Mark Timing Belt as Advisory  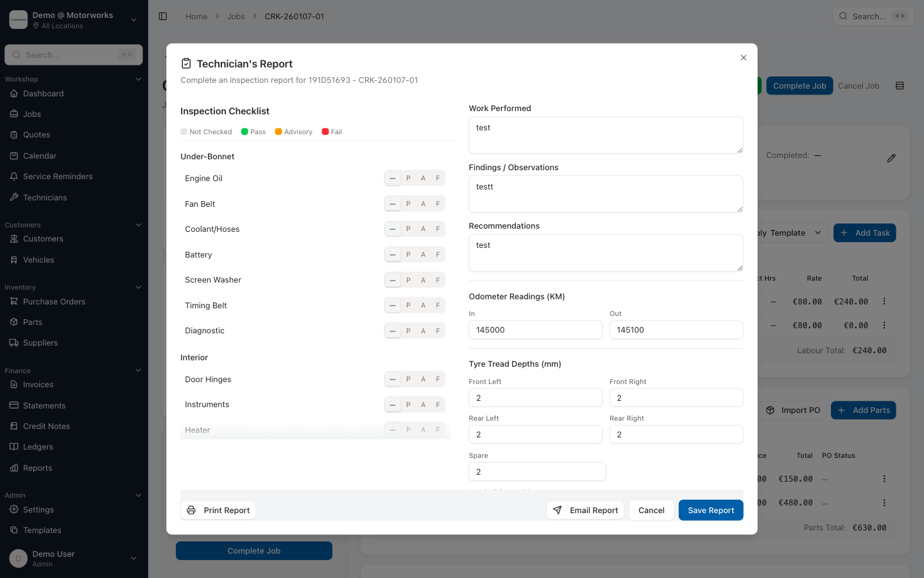click(423, 305)
